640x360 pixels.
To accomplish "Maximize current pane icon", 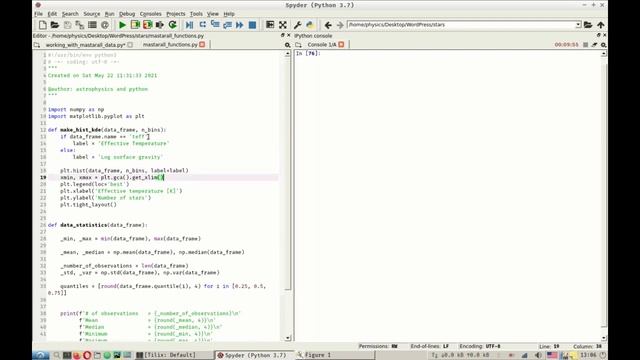I will pyautogui.click(x=270, y=25).
